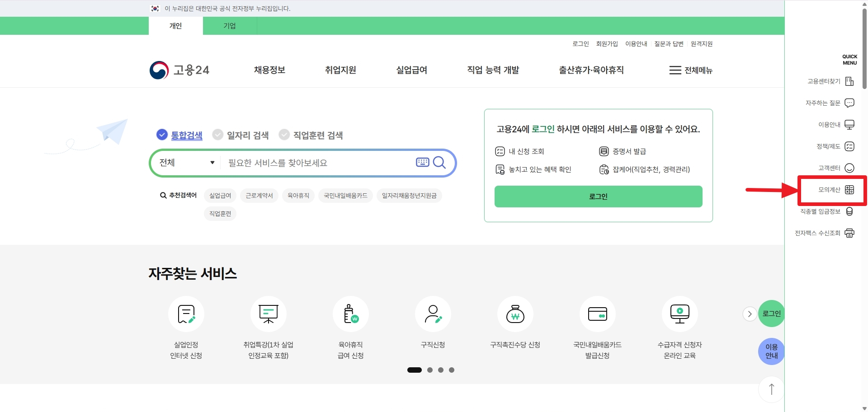Click the green 로그인 button in login box

pos(598,197)
